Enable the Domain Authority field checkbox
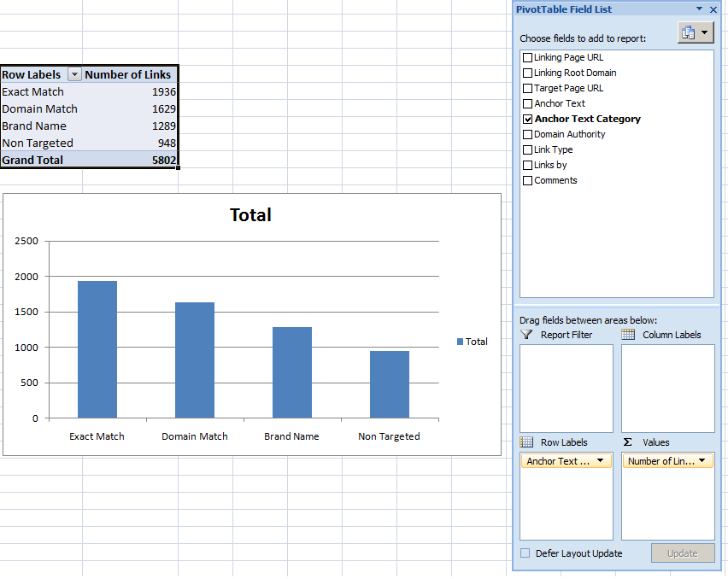This screenshot has height=579, width=728. pyautogui.click(x=527, y=134)
